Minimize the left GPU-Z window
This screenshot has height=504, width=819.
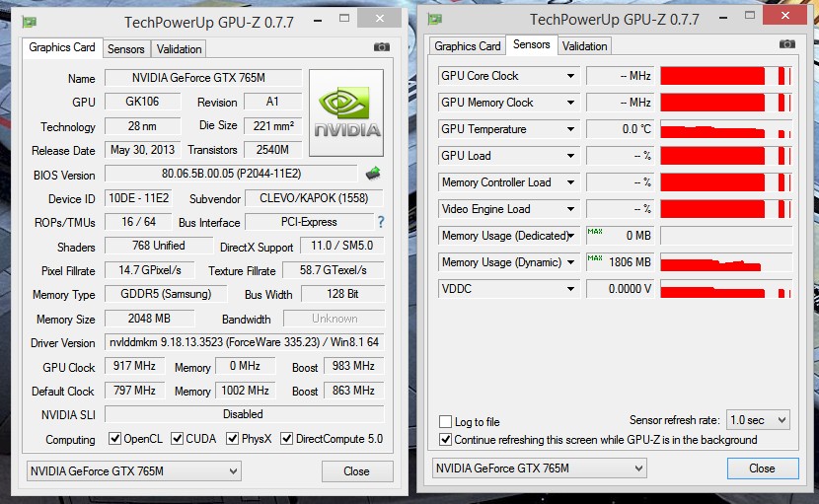tap(318, 20)
